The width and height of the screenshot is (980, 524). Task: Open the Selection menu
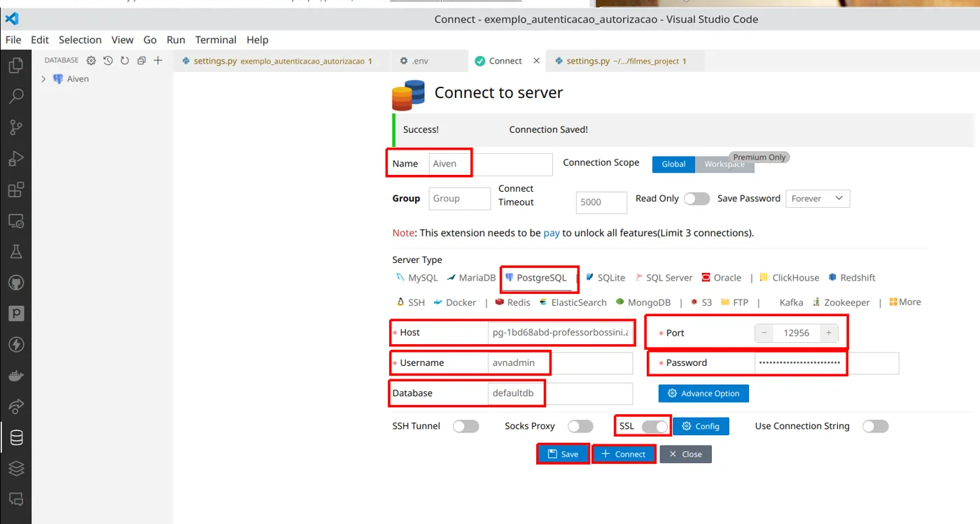coord(80,40)
